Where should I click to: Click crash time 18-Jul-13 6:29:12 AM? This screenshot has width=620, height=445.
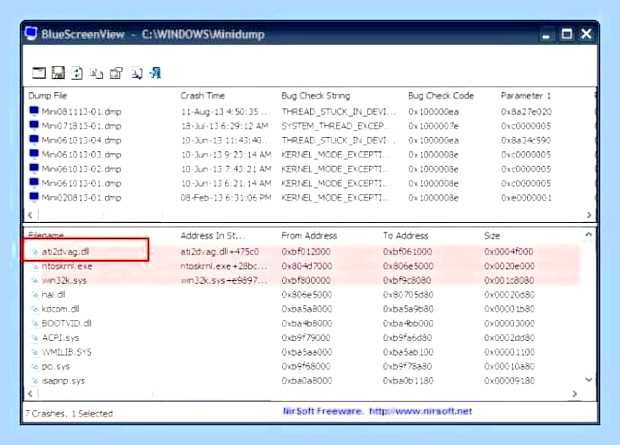pyautogui.click(x=225, y=126)
